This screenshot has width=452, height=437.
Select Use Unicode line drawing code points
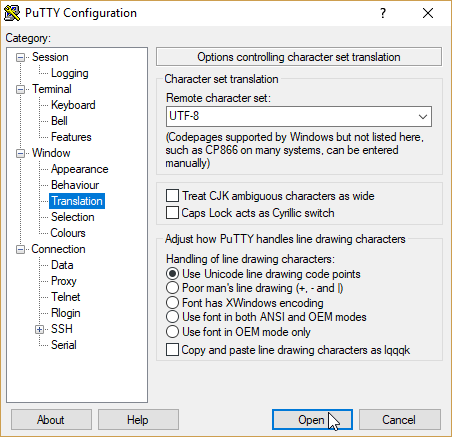click(172, 274)
